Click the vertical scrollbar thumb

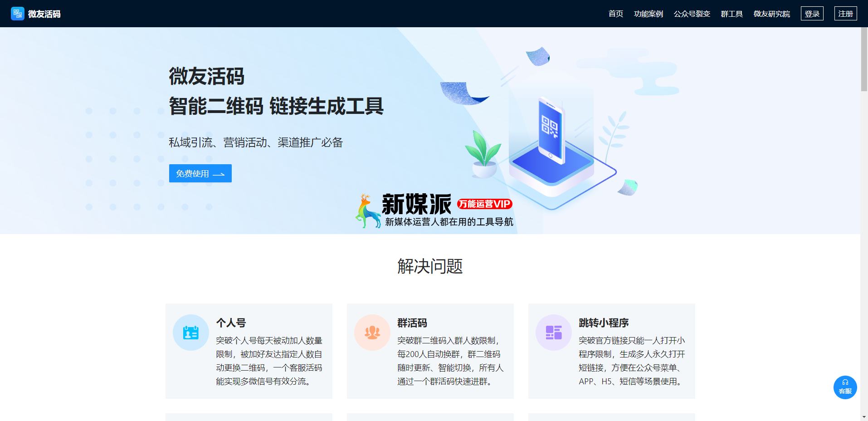click(864, 59)
